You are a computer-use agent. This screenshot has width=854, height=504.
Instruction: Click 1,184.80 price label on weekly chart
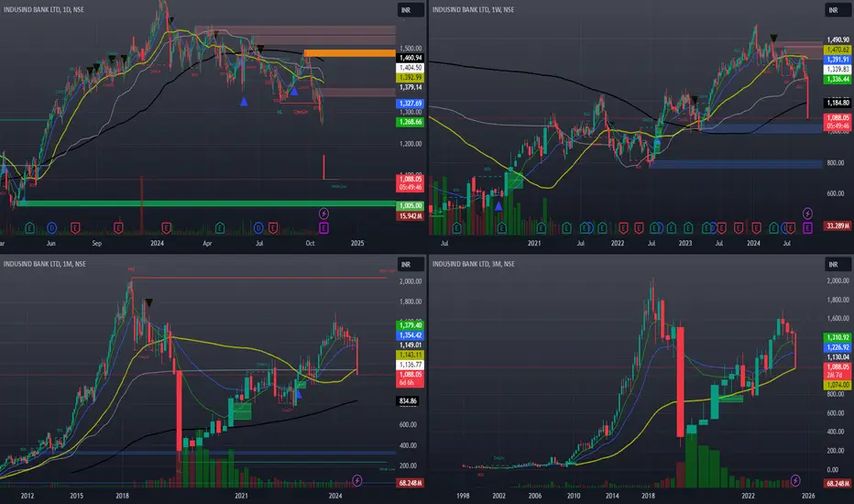coord(838,103)
